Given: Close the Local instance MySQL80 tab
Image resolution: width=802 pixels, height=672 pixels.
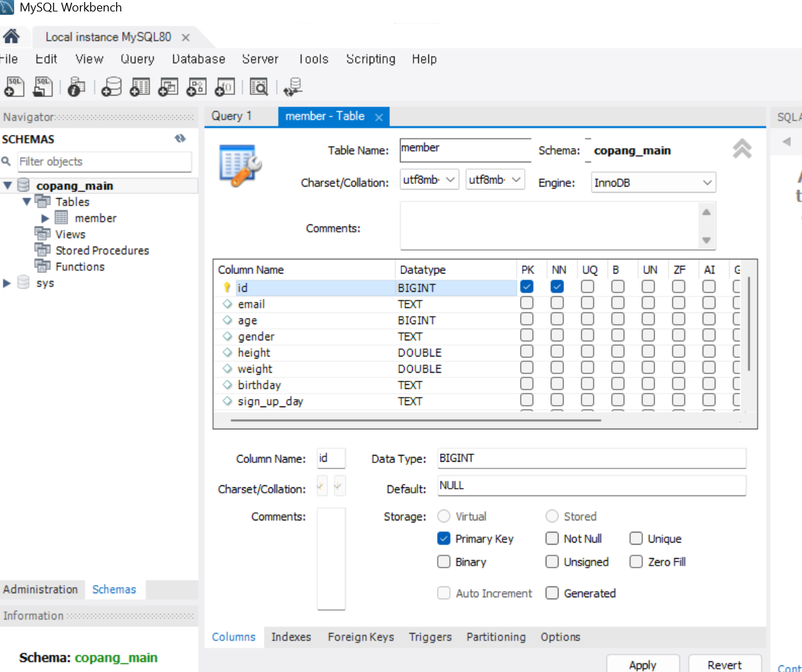Looking at the screenshot, I should (185, 38).
